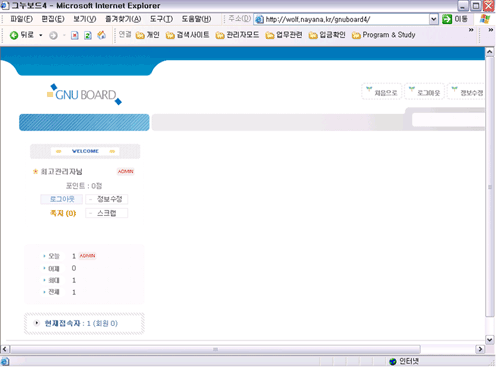
Task: Open the 파일(F) menu
Action: [21, 19]
